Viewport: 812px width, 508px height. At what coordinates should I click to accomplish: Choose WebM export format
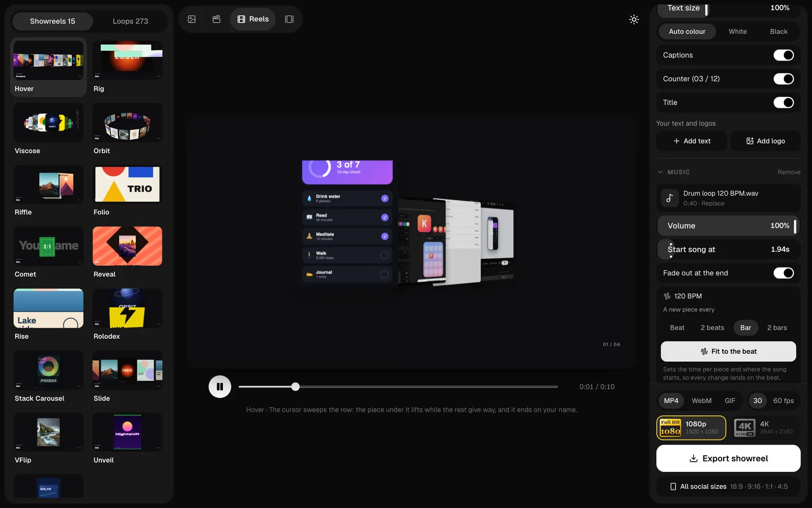pyautogui.click(x=701, y=401)
